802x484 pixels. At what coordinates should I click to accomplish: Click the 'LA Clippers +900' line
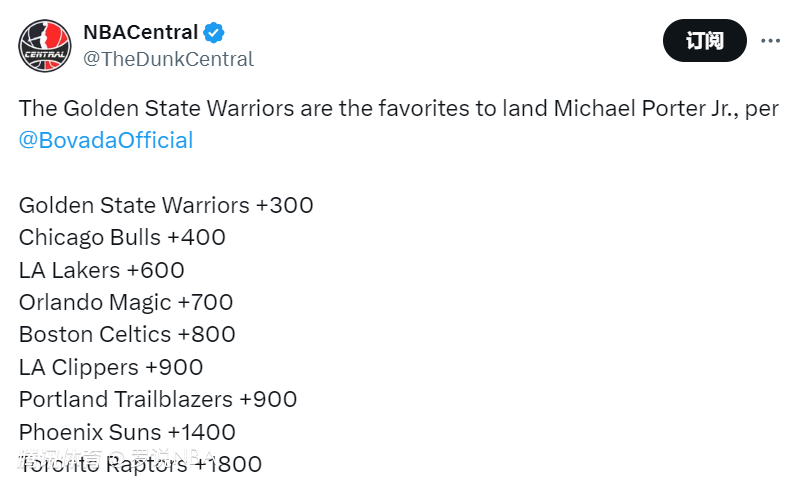111,367
